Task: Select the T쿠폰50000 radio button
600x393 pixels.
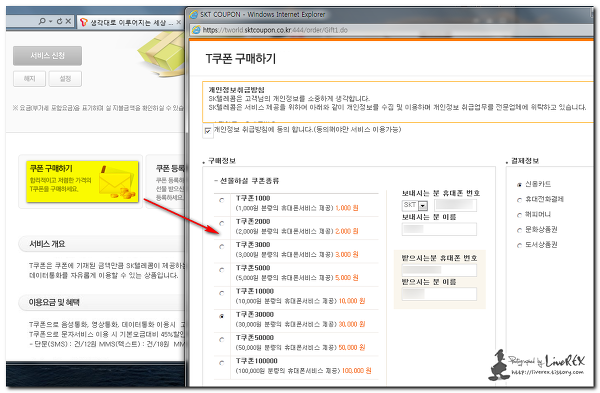Action: (222, 339)
